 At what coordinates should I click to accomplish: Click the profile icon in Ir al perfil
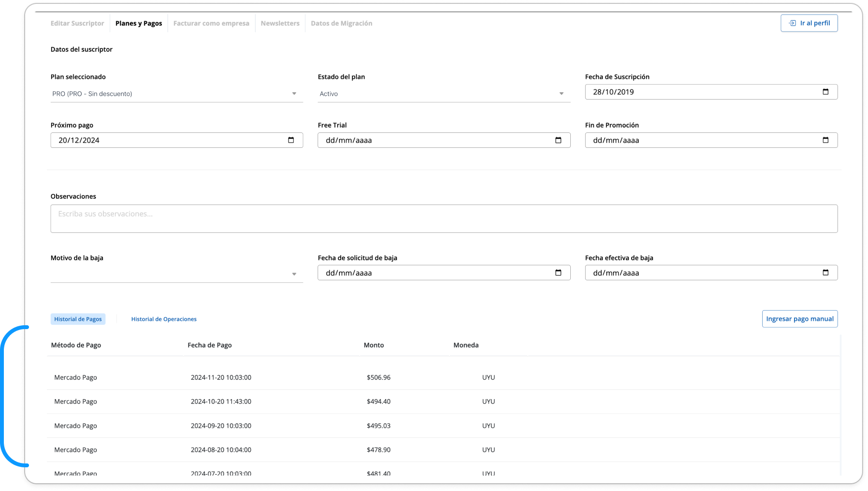pyautogui.click(x=792, y=23)
